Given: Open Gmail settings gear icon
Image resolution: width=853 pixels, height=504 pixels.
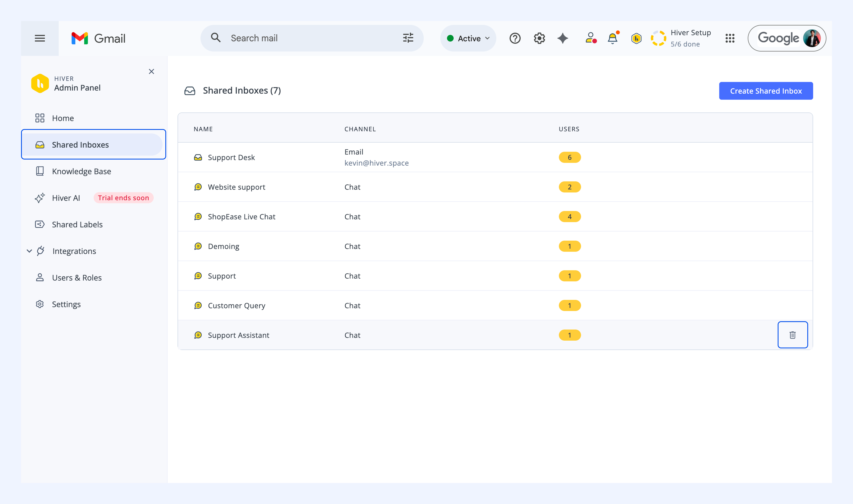Looking at the screenshot, I should click(x=539, y=38).
